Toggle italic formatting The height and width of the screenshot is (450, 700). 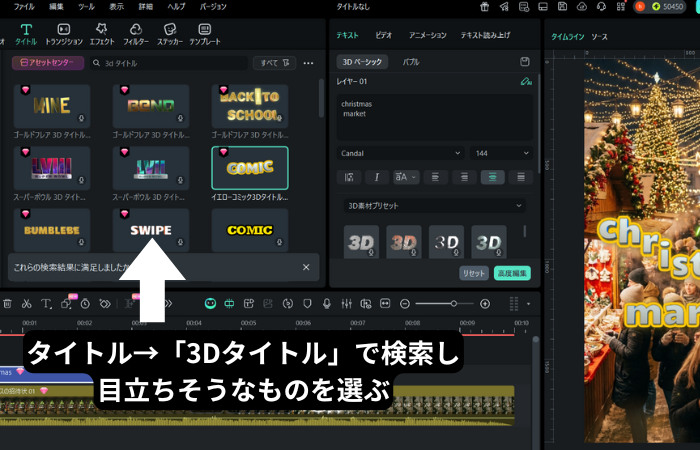point(376,177)
